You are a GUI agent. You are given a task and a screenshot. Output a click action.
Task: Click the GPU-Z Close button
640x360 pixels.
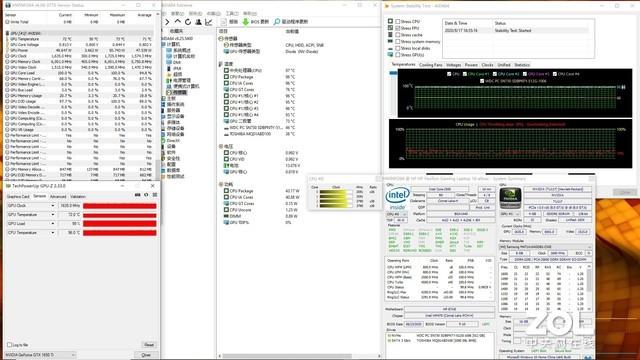pyautogui.click(x=146, y=355)
